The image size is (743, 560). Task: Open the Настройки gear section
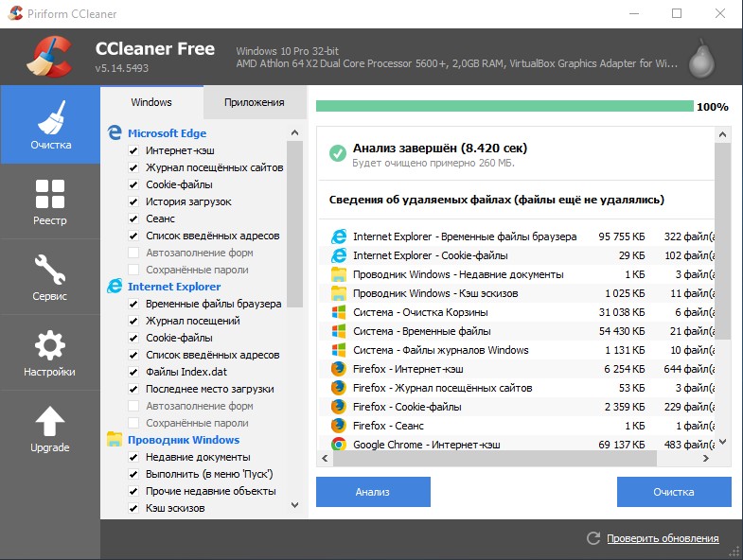point(50,353)
